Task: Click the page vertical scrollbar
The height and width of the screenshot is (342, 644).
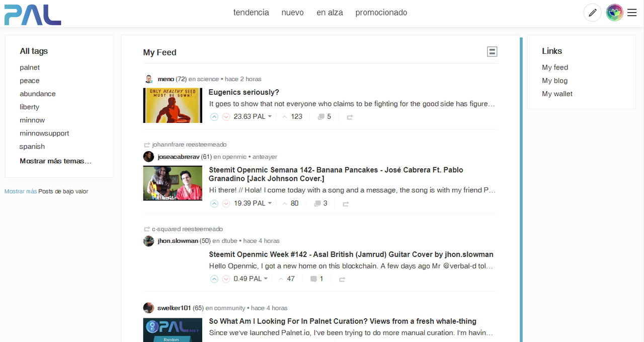Action: tap(521, 189)
